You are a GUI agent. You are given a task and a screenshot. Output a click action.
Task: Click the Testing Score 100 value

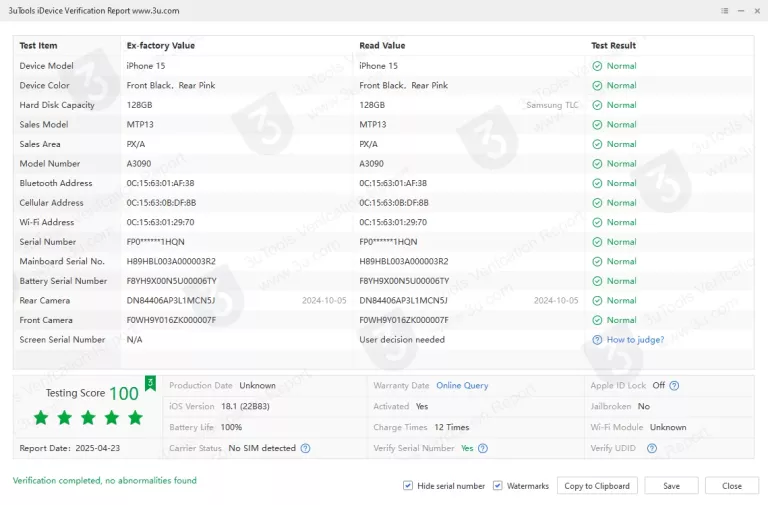click(124, 393)
